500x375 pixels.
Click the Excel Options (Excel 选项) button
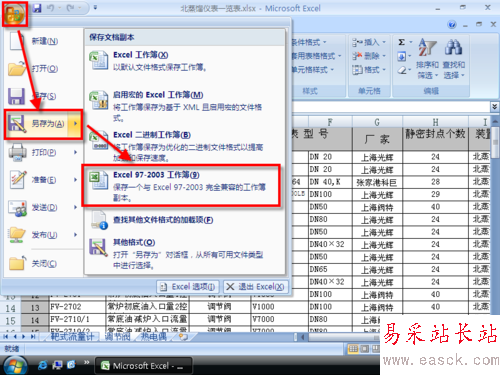point(188,287)
